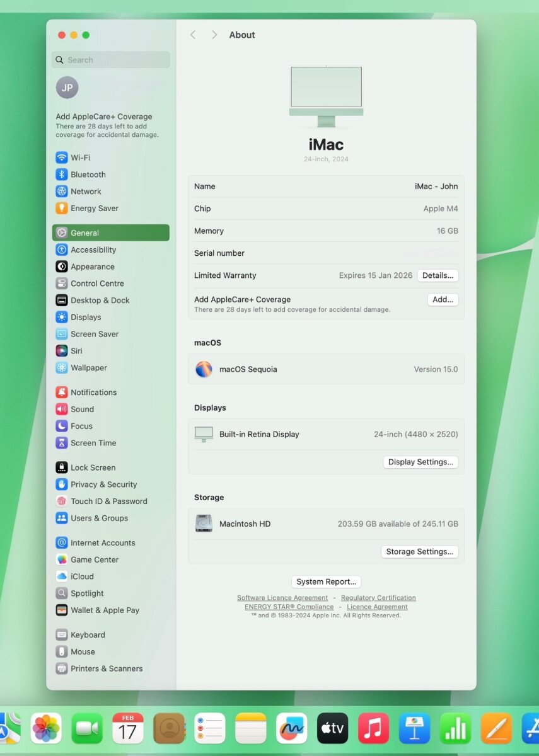Open Sound settings
The width and height of the screenshot is (539, 756).
[x=110, y=409]
